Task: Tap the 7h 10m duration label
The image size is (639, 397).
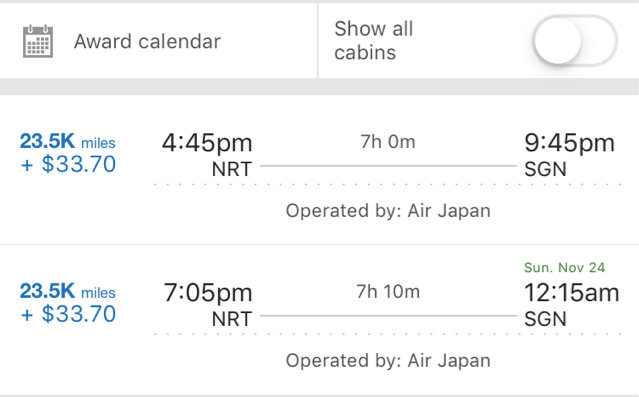Action: pos(388,292)
